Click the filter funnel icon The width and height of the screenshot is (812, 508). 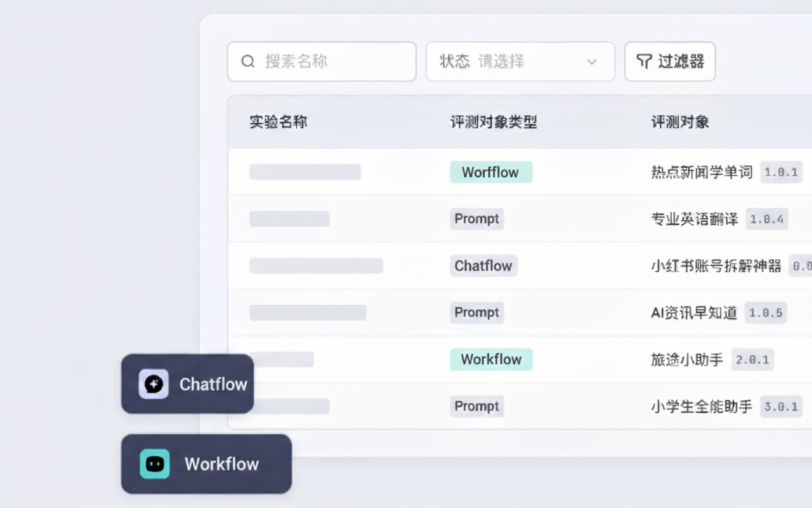pos(644,62)
